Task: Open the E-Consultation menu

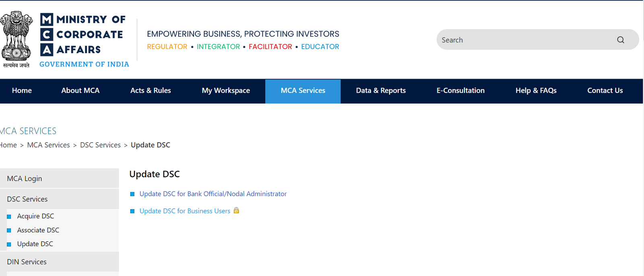Action: [460, 91]
